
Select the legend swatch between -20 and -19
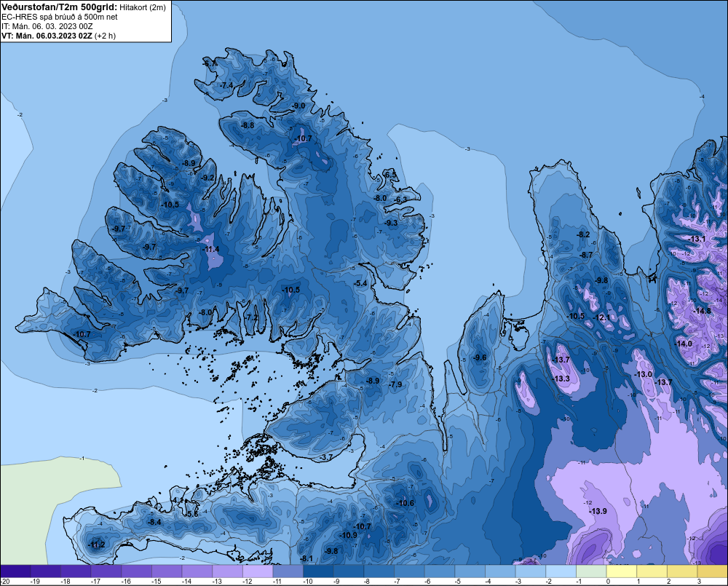[15, 571]
